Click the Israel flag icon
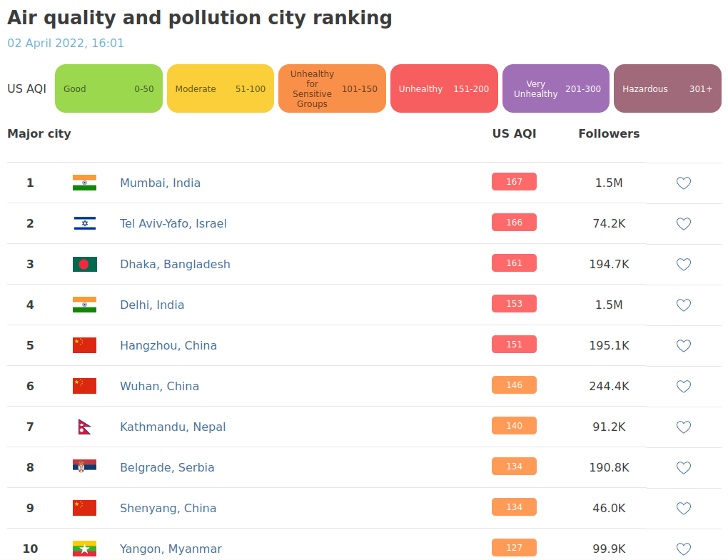Viewport: 728px width, 560px height. (x=84, y=224)
